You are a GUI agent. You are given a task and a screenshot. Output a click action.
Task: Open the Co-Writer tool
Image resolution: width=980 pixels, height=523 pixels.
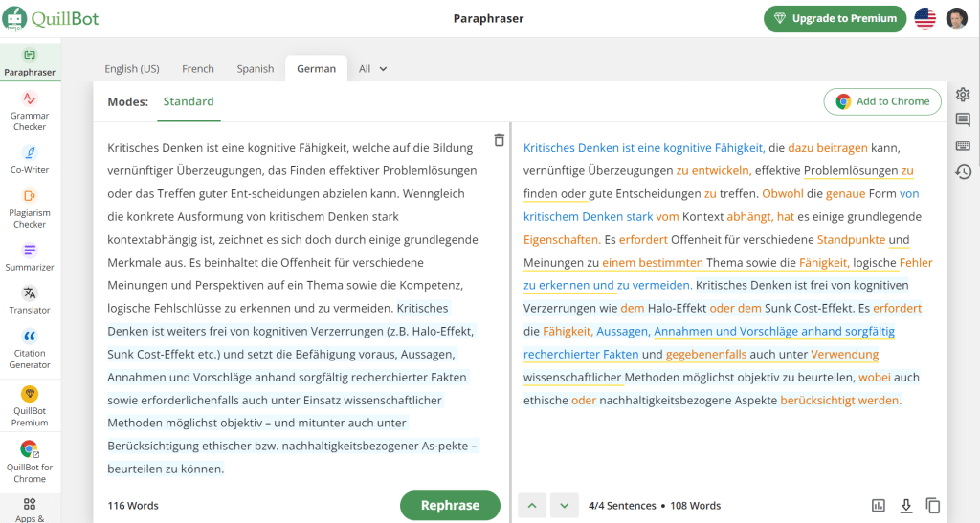30,160
